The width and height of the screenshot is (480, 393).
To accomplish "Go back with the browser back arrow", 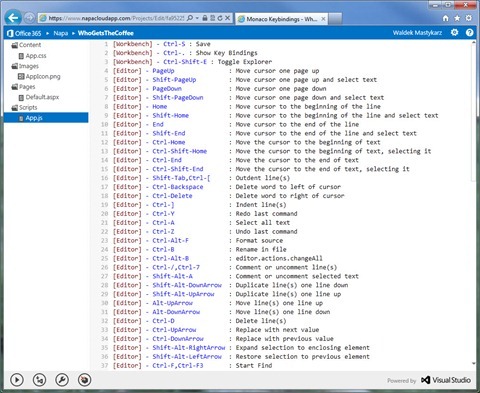I will tap(13, 18).
